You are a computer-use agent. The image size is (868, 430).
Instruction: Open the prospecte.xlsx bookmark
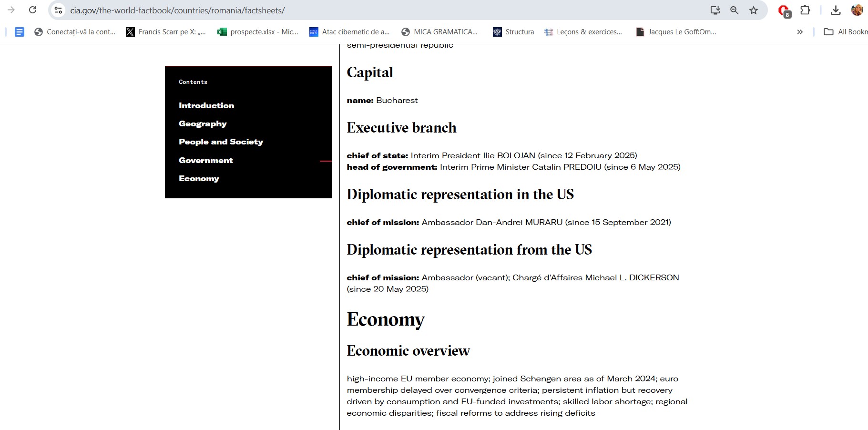258,32
